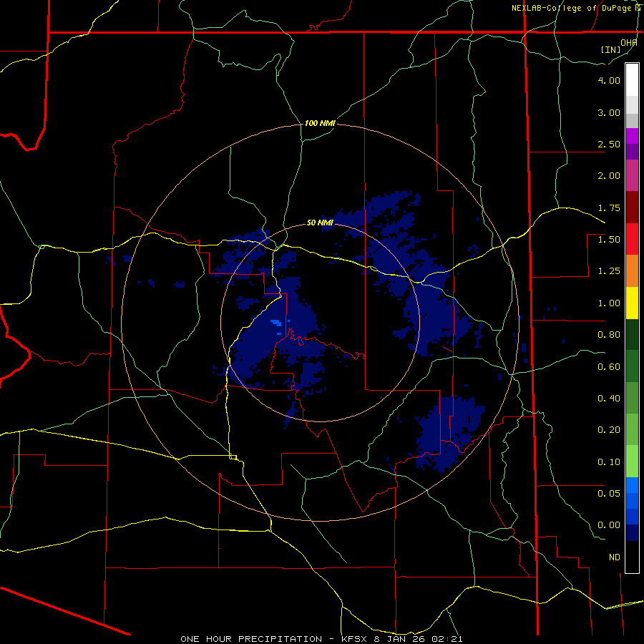Click the 0.10 legend value
The image size is (644, 644).
click(609, 462)
